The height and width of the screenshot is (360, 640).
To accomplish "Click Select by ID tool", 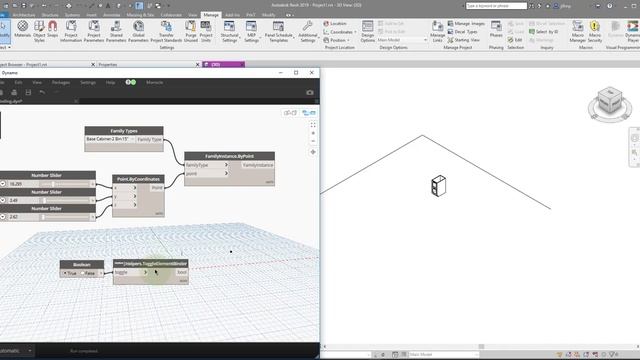I will tap(543, 32).
